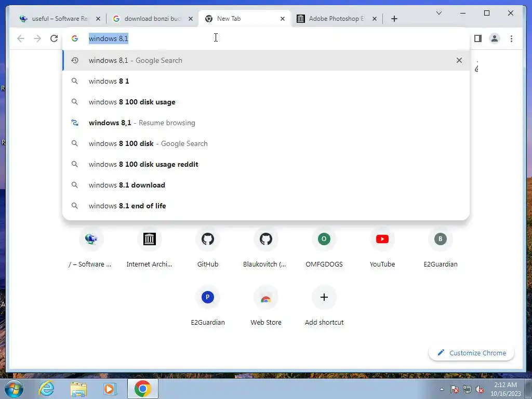
Task: Open the YouTube shortcut tile
Action: coord(382,248)
